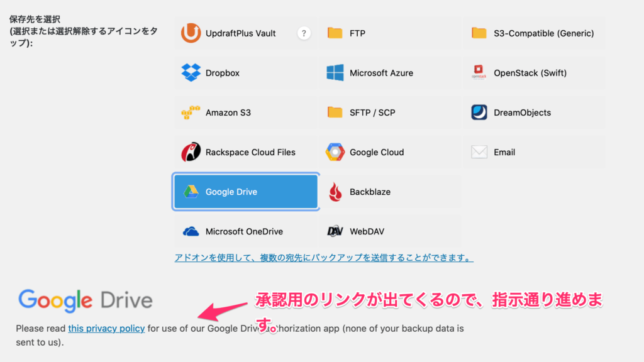The height and width of the screenshot is (362, 644).
Task: Select the WebDAV icon
Action: [x=335, y=231]
